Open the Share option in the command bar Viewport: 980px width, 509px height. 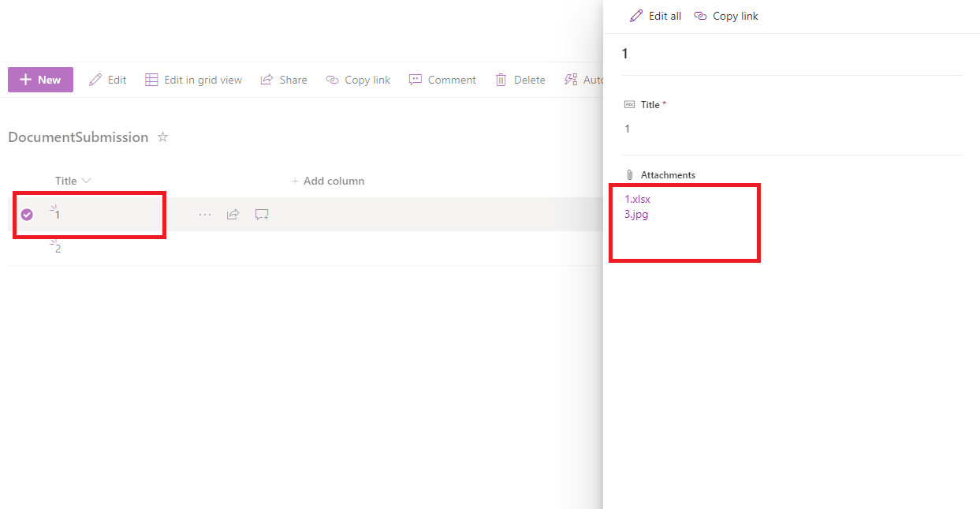283,79
